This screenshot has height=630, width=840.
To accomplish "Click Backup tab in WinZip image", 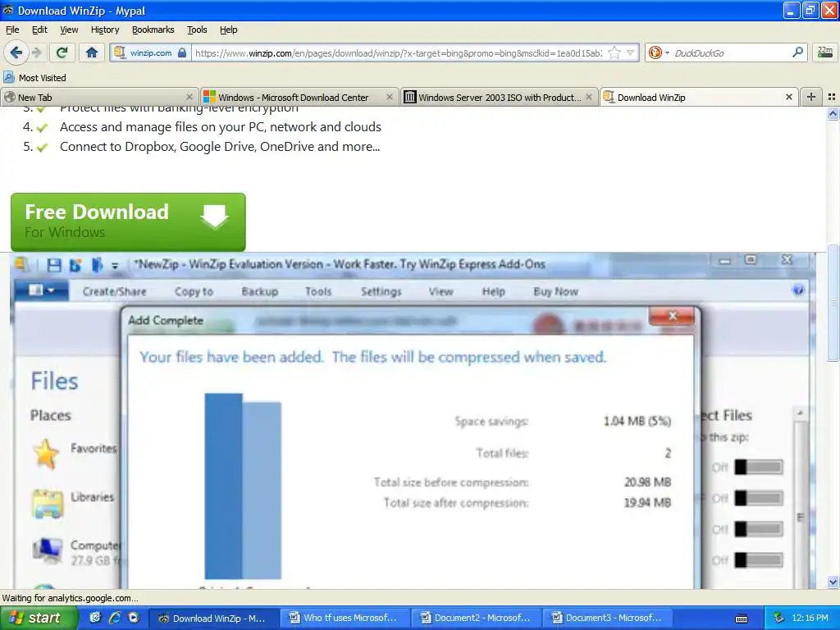I will point(260,291).
